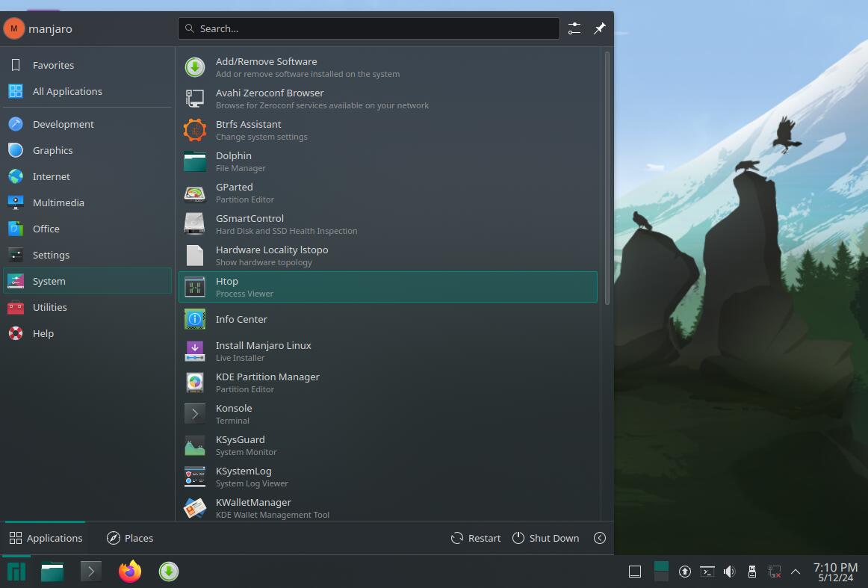868x588 pixels.
Task: Select the Office category
Action: [87, 229]
